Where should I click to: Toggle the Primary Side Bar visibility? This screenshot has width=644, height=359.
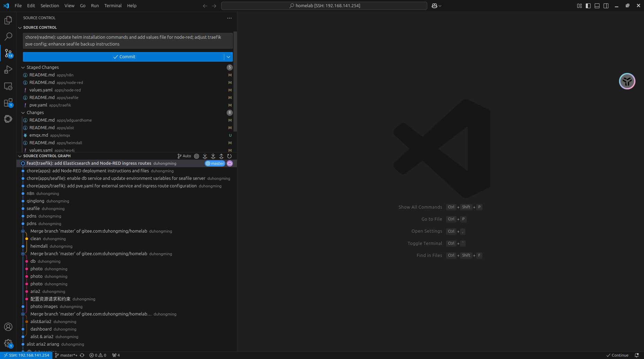[x=588, y=6]
